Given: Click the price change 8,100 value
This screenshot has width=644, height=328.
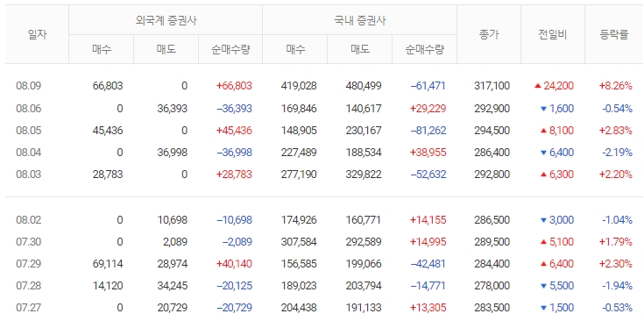Looking at the screenshot, I should click(x=562, y=131).
